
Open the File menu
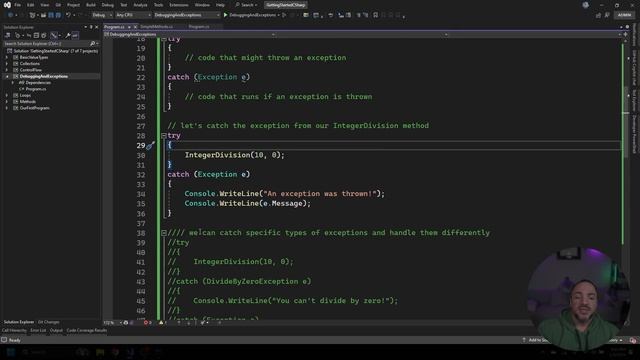pos(18,5)
